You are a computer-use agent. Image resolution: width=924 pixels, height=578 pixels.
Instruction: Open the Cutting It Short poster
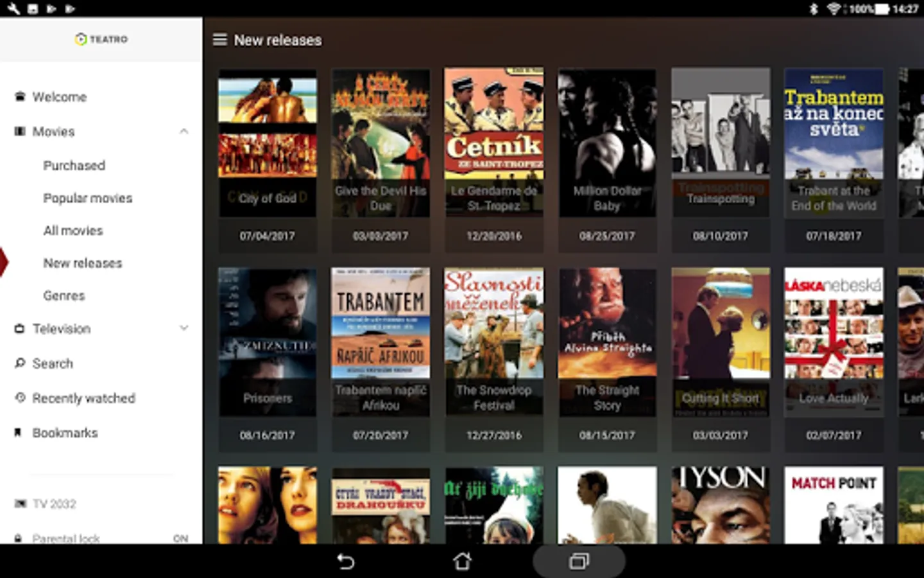click(x=721, y=342)
